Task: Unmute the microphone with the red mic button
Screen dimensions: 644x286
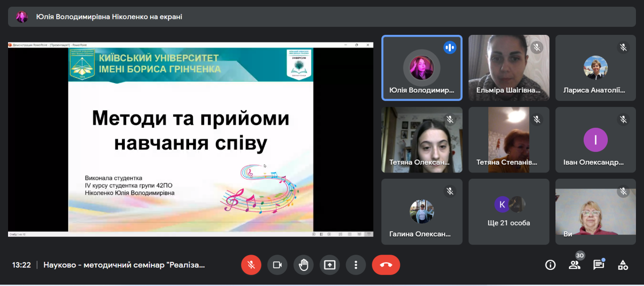Action: pos(251,265)
